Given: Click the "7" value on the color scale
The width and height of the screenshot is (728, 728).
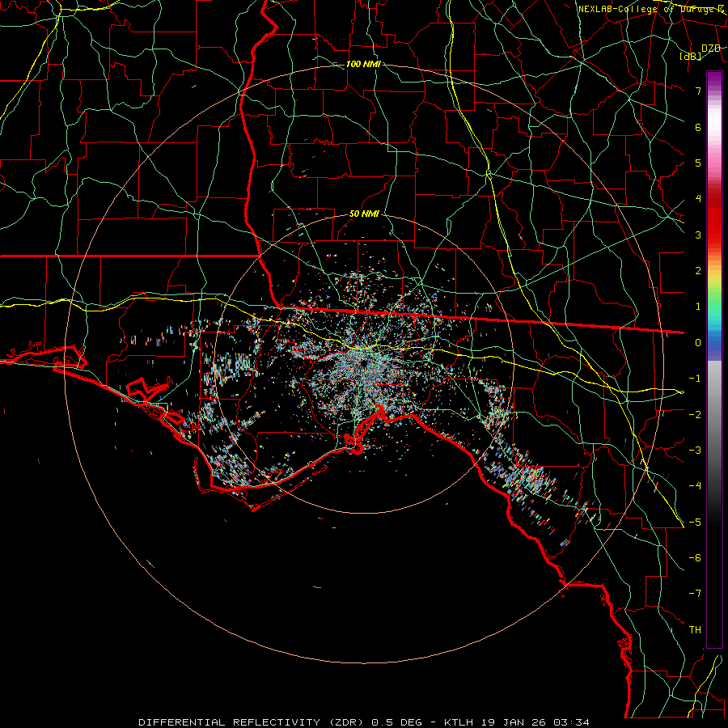Looking at the screenshot, I should (x=698, y=91).
